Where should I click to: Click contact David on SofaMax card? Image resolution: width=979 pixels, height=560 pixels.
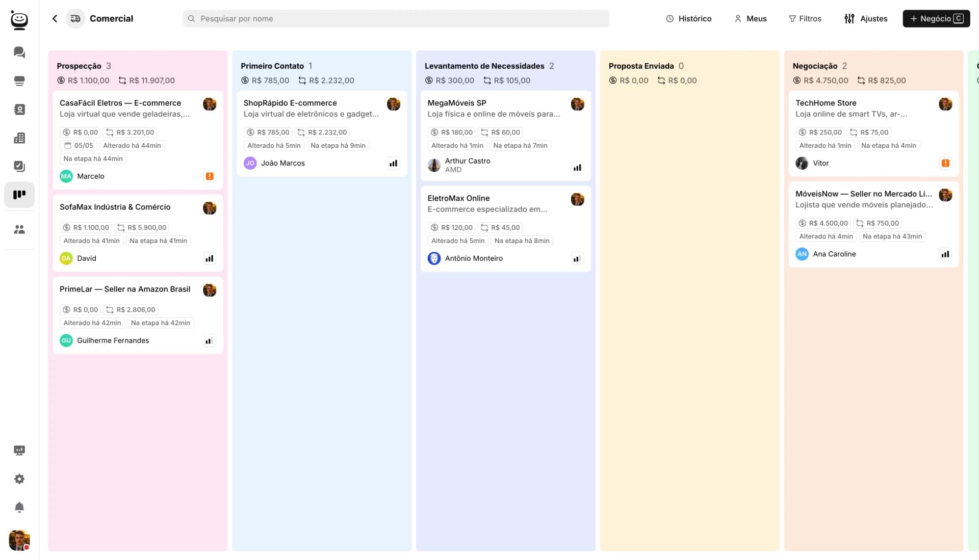78,258
